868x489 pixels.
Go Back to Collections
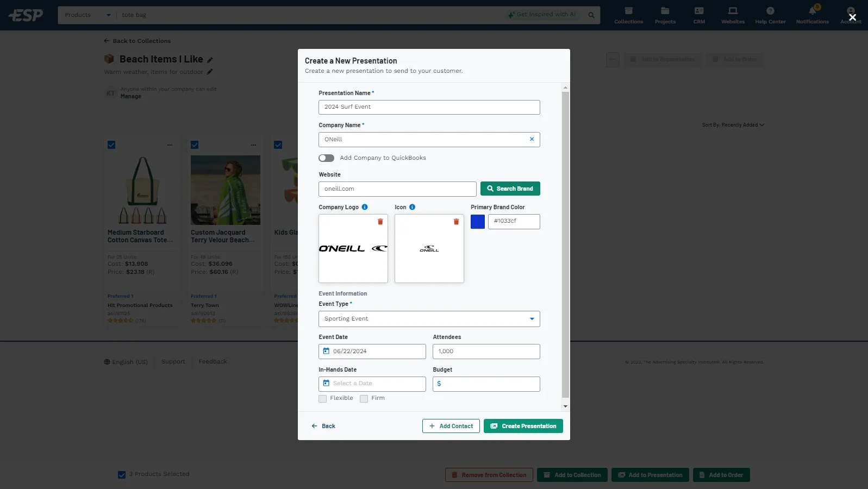pyautogui.click(x=138, y=41)
